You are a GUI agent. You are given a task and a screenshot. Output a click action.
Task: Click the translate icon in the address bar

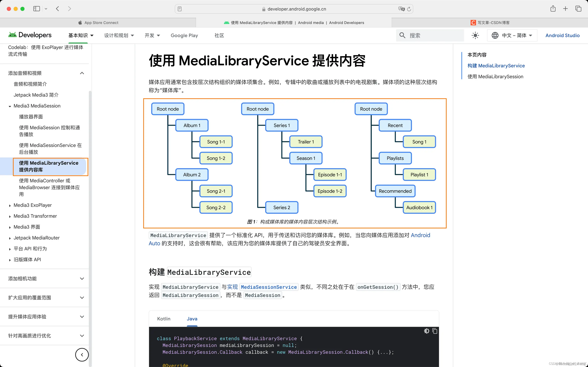pyautogui.click(x=401, y=9)
